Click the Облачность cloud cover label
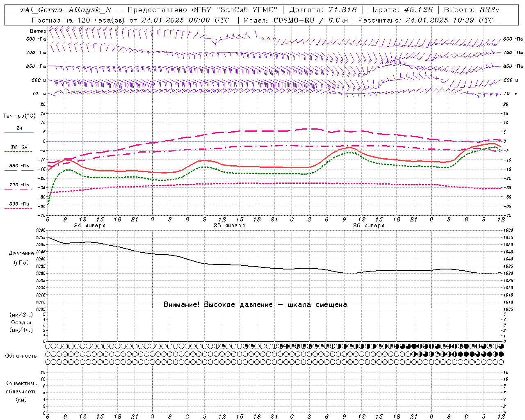 pyautogui.click(x=21, y=356)
